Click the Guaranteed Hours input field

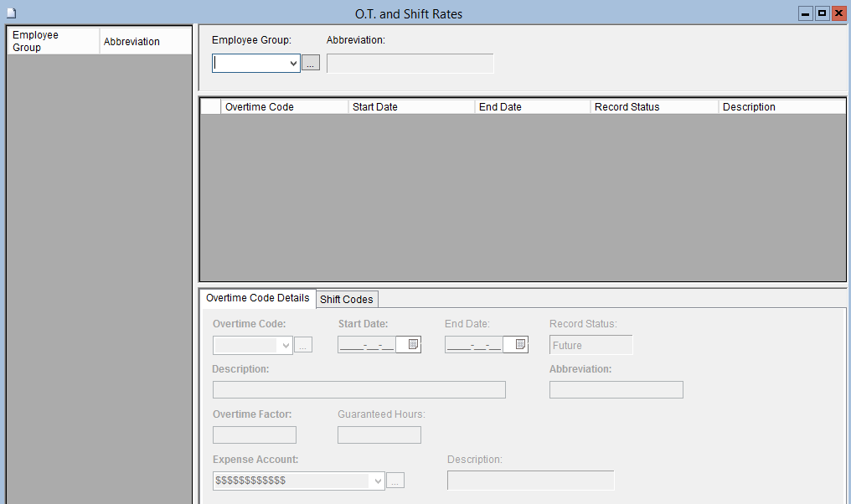click(379, 435)
